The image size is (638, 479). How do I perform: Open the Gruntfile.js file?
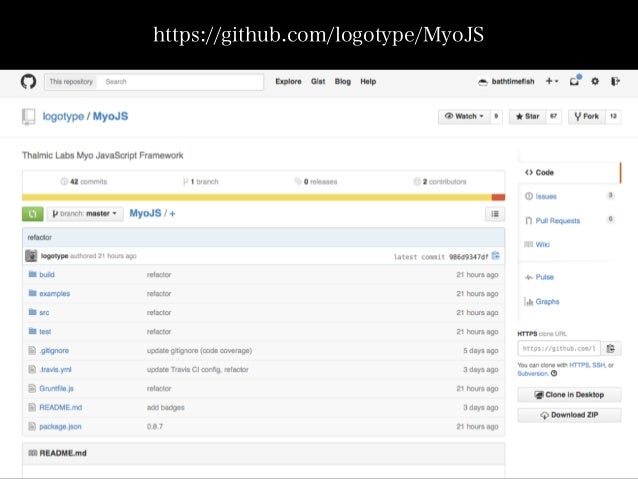tap(57, 389)
